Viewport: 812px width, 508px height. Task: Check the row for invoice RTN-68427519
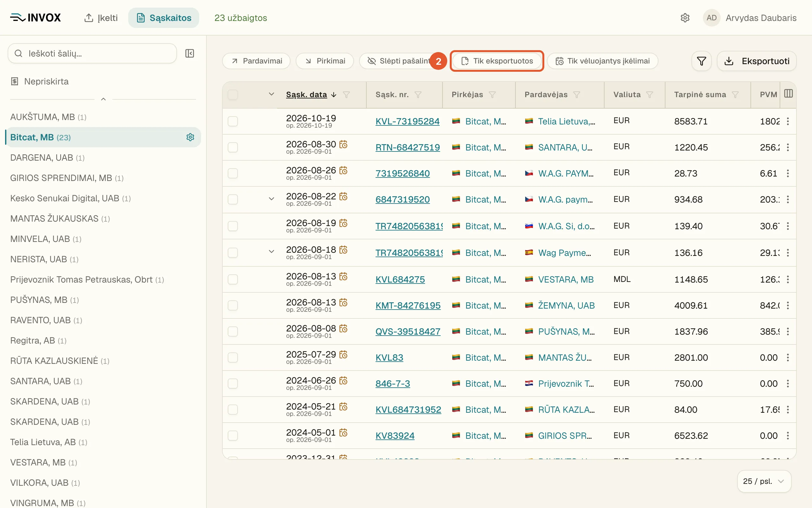coord(233,147)
